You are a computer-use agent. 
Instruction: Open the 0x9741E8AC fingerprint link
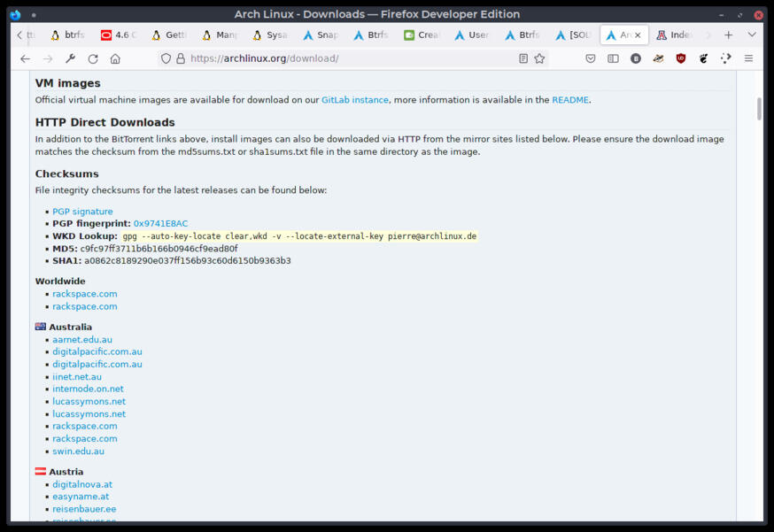coord(160,224)
